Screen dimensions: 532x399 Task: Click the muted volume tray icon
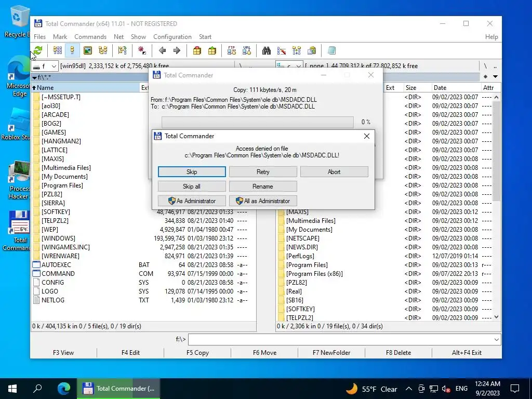tap(446, 389)
